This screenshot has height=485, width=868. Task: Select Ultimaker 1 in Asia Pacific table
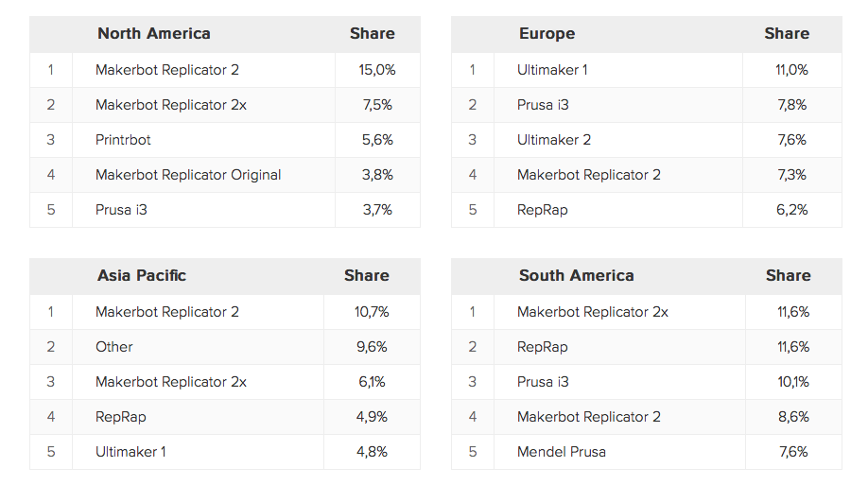pos(130,452)
